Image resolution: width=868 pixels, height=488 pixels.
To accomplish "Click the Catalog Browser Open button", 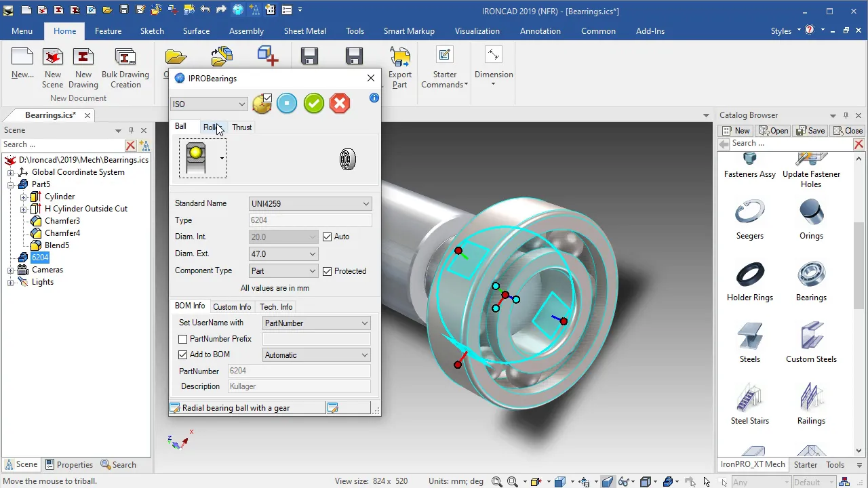I will 774,131.
